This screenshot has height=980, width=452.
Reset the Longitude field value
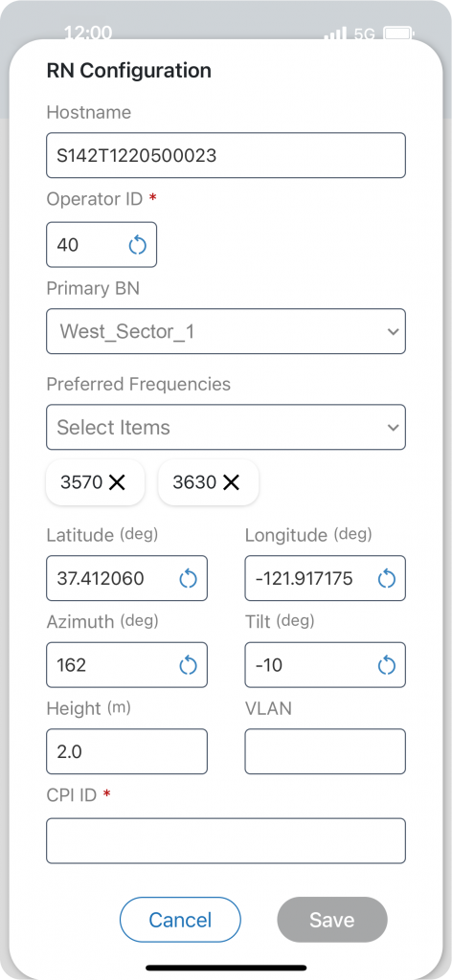[x=387, y=579]
